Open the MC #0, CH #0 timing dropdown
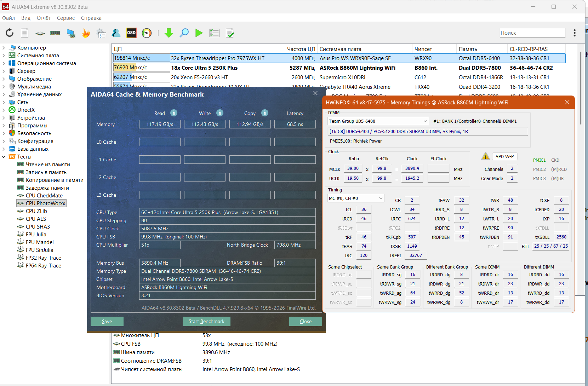588x386 pixels. [356, 198]
